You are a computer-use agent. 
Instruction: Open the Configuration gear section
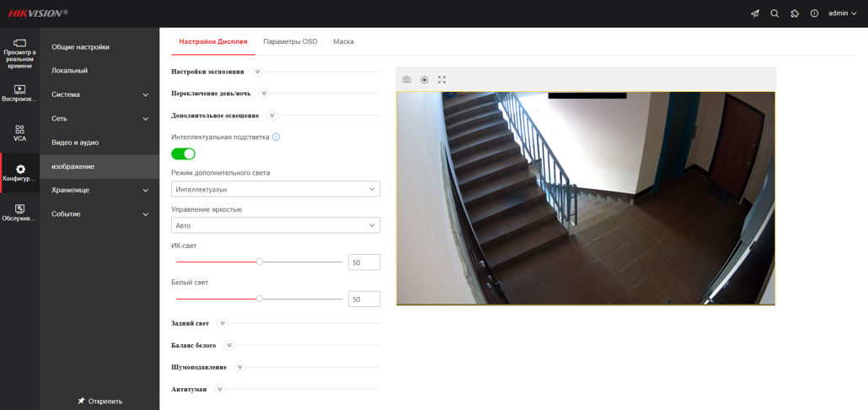20,173
